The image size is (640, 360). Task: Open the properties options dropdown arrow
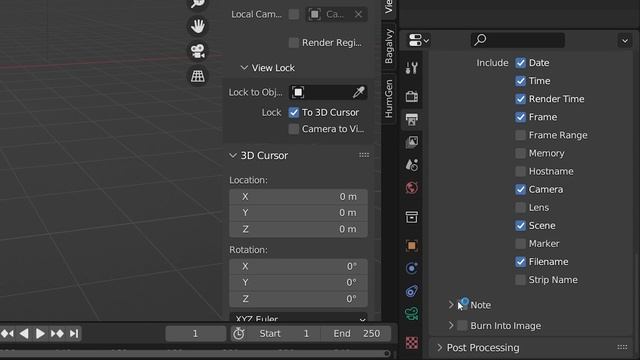(x=624, y=41)
